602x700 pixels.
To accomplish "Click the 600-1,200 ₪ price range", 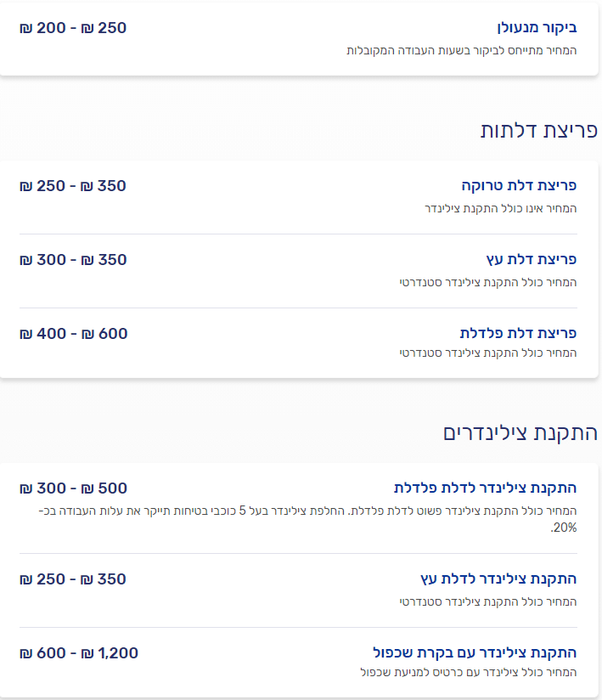I will tap(79, 653).
